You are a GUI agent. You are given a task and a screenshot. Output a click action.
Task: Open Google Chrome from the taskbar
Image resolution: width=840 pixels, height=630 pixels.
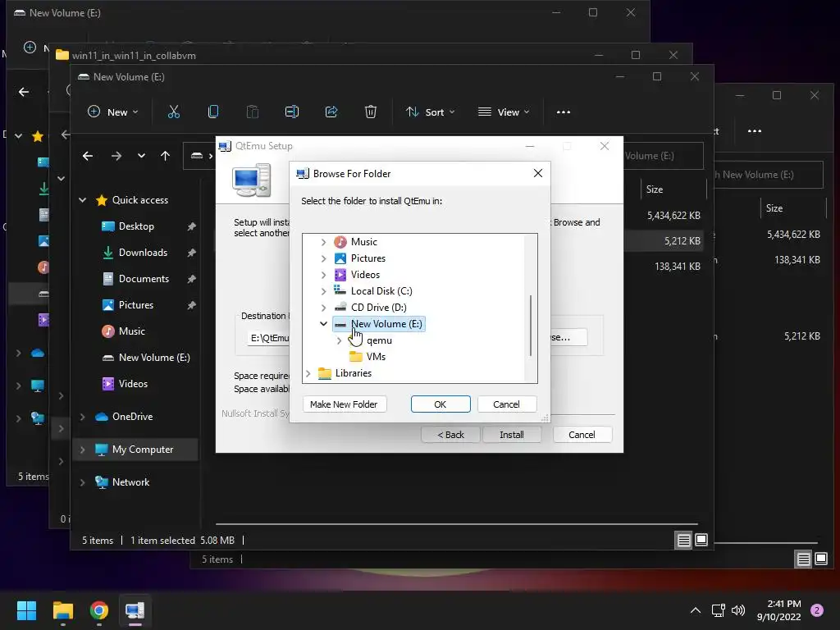pyautogui.click(x=99, y=610)
